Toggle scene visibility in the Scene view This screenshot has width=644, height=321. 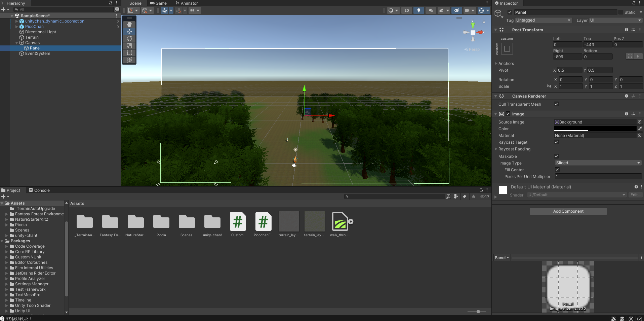457,10
